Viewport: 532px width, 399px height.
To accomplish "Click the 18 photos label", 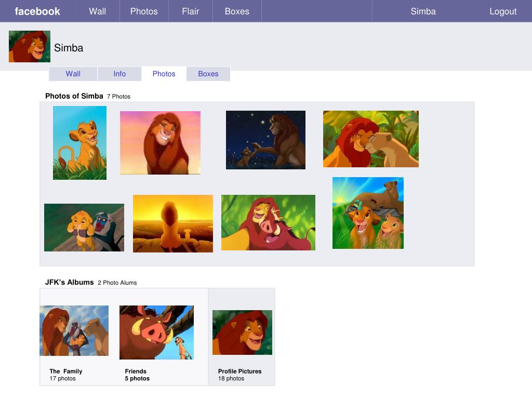I will (x=231, y=379).
